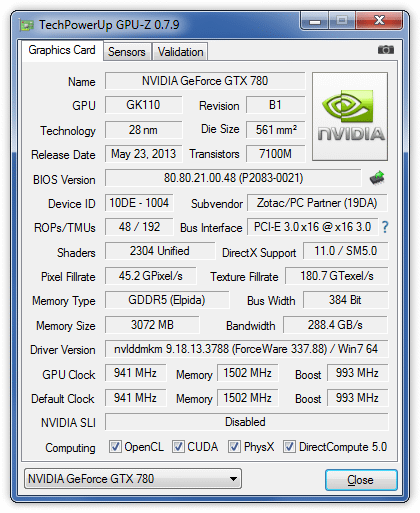Click the Driver Version field nvlddmkm 9.18.13.3788
Screen dimensions: 420x513
click(x=247, y=349)
